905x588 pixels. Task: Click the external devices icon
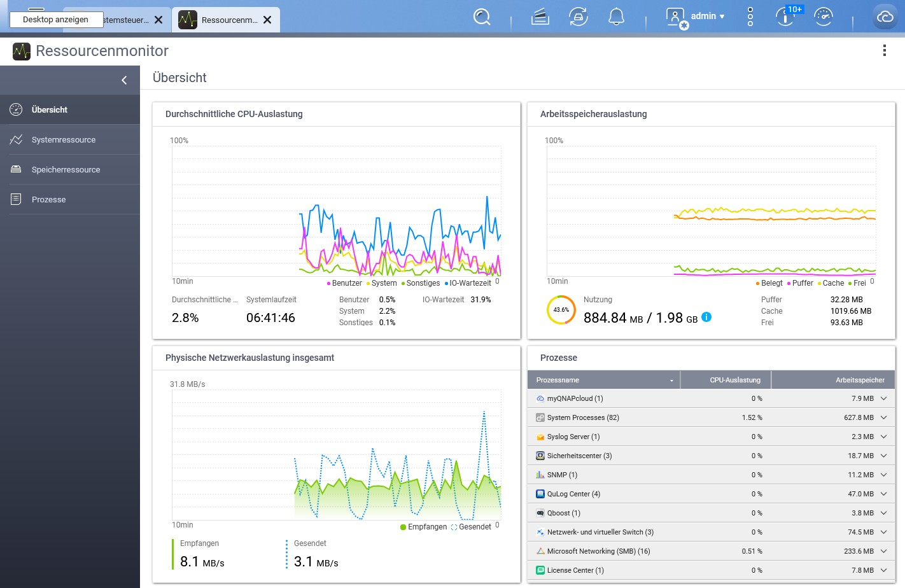(578, 17)
